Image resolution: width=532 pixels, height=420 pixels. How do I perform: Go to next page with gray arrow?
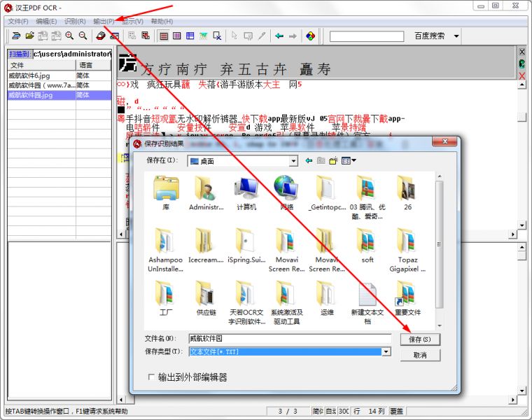click(x=293, y=36)
